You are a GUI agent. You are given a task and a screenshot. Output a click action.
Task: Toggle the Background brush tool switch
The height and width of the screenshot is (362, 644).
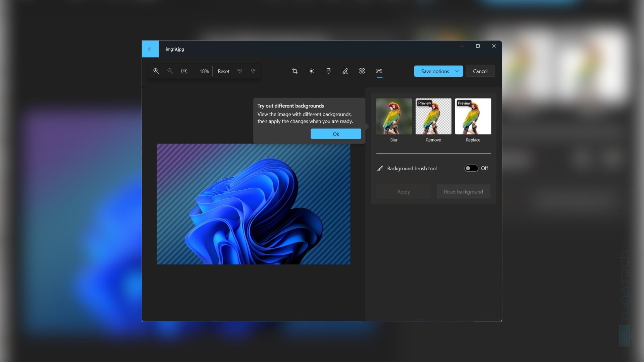point(471,168)
